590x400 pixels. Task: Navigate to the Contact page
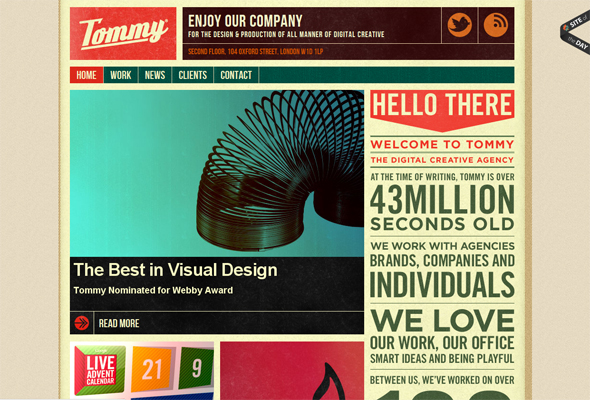pyautogui.click(x=236, y=75)
